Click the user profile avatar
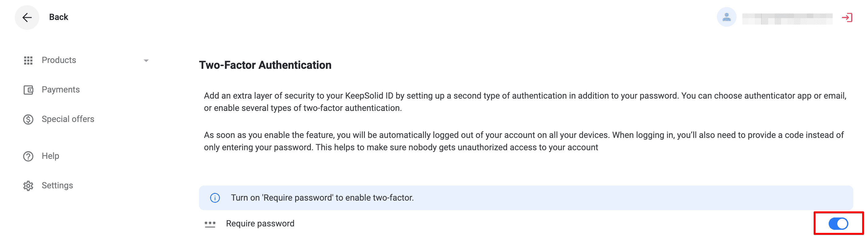The height and width of the screenshot is (247, 868). point(726,17)
